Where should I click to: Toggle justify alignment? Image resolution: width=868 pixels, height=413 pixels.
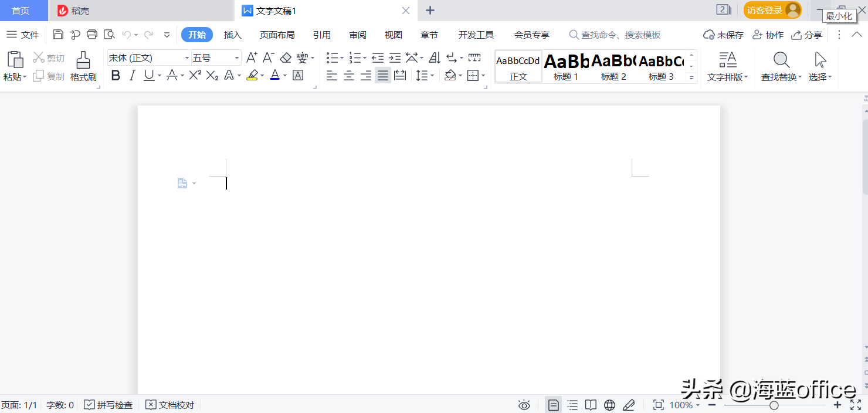coord(383,75)
